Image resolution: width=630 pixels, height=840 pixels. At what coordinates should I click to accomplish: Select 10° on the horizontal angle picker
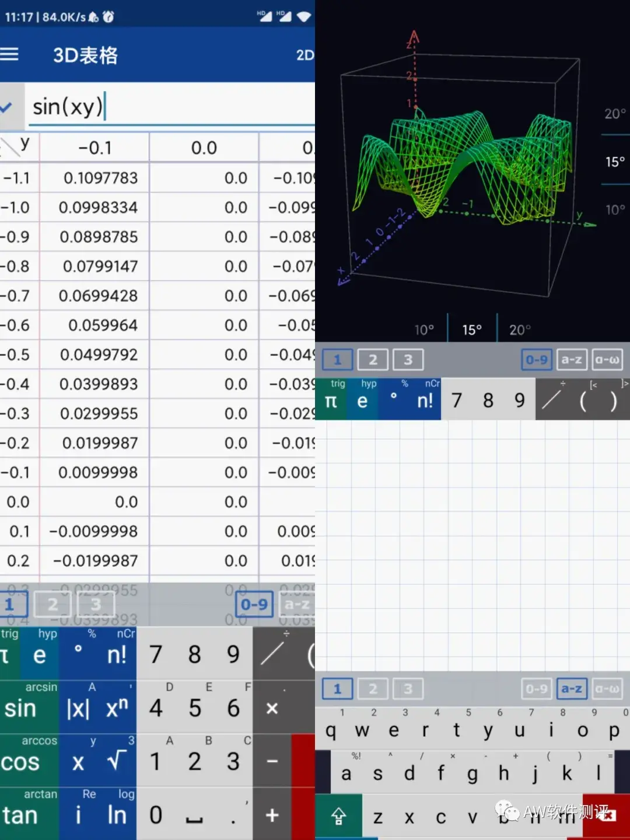(x=424, y=330)
